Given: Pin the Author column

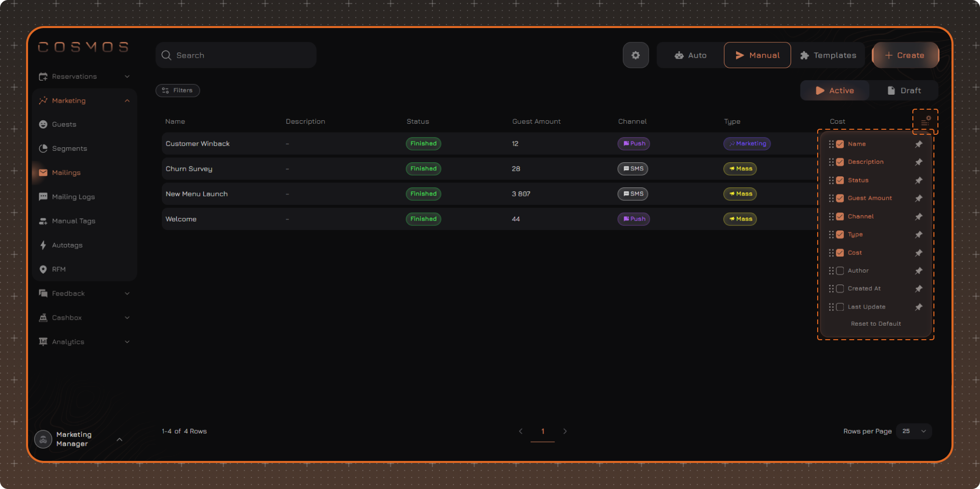Looking at the screenshot, I should pyautogui.click(x=918, y=271).
